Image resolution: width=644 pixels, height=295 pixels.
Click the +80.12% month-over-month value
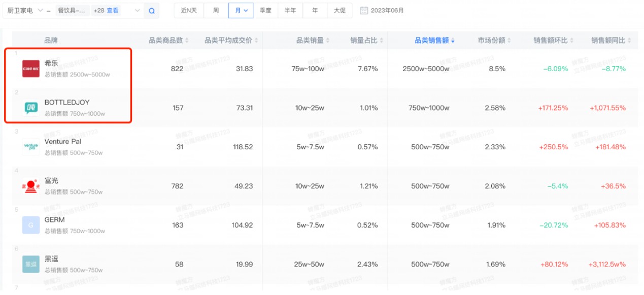(554, 265)
